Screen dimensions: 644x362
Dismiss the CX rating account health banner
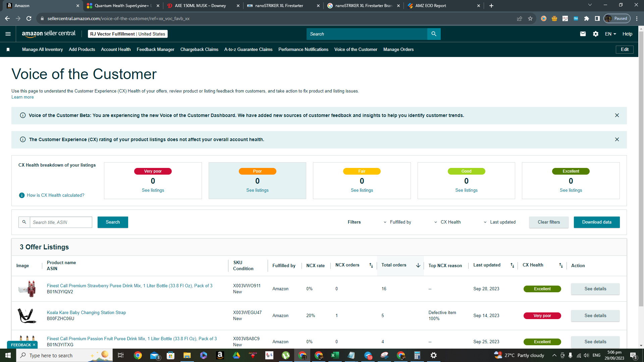(617, 139)
